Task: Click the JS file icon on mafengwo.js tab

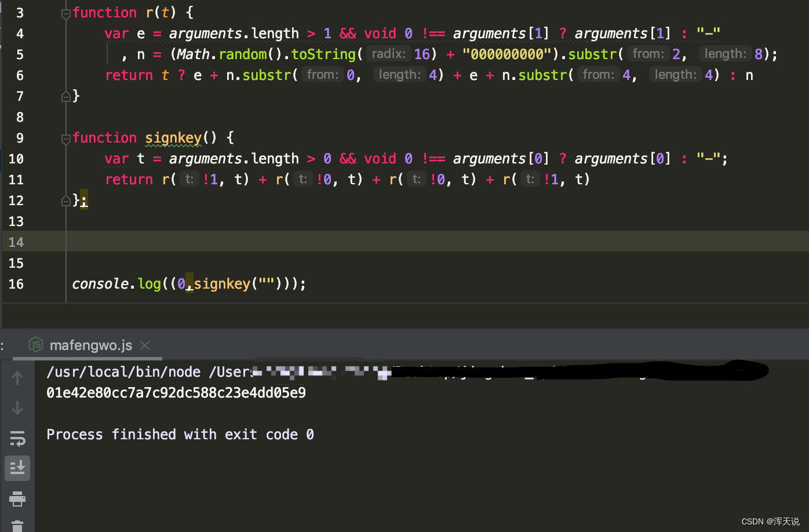Action: [36, 345]
